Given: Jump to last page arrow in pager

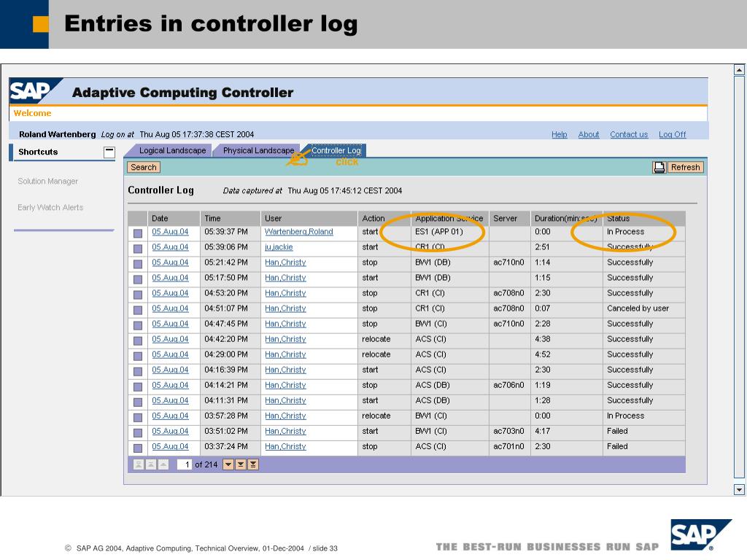Looking at the screenshot, I should (253, 464).
